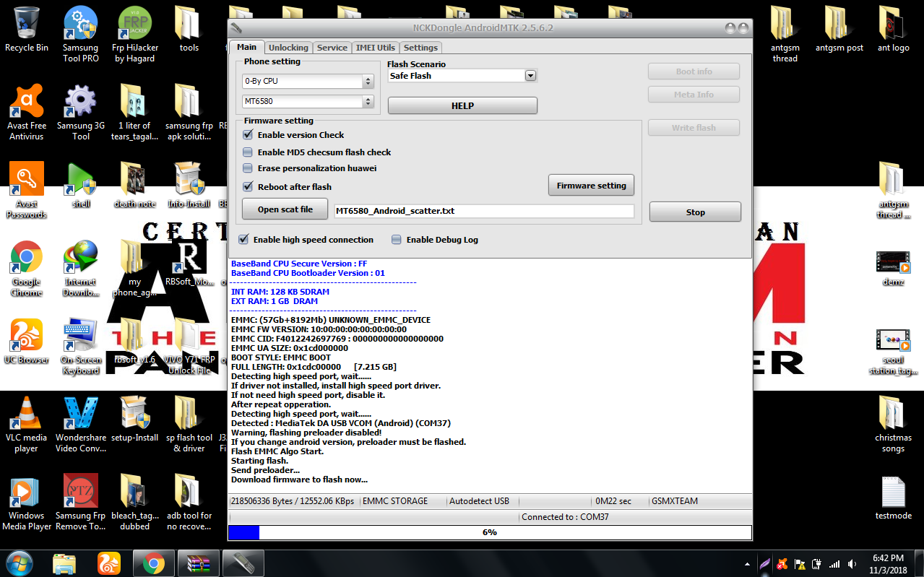Open testmode text file icon
The height and width of the screenshot is (577, 924).
point(893,498)
